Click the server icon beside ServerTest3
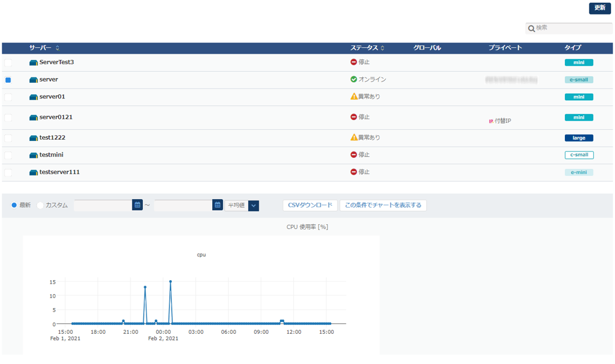The width and height of the screenshot is (615, 364). 34,62
